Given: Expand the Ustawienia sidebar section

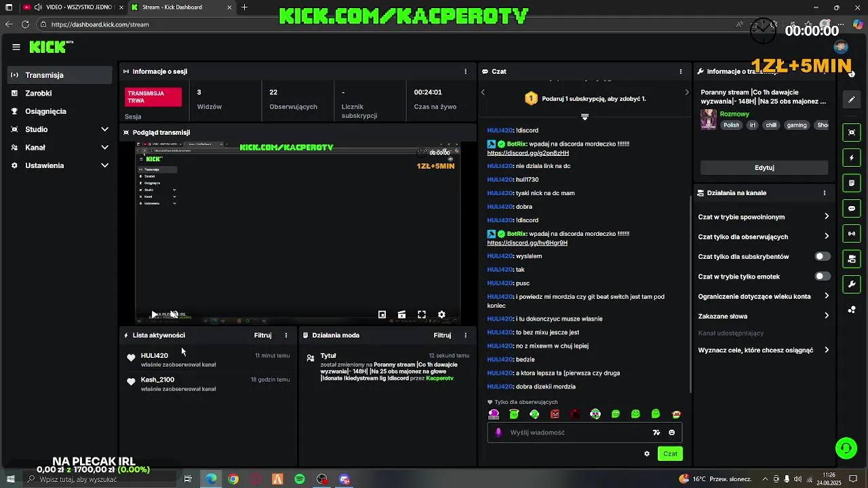Looking at the screenshot, I should (60, 165).
